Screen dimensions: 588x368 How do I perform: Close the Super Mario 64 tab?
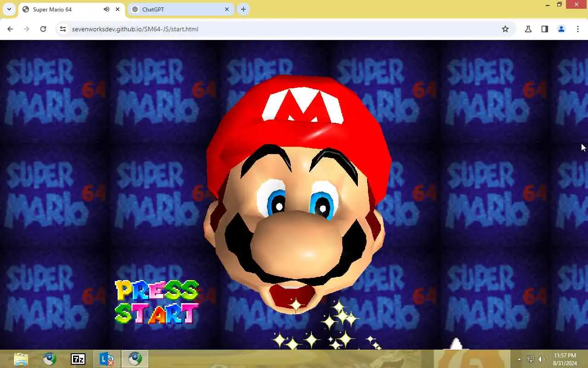118,9
